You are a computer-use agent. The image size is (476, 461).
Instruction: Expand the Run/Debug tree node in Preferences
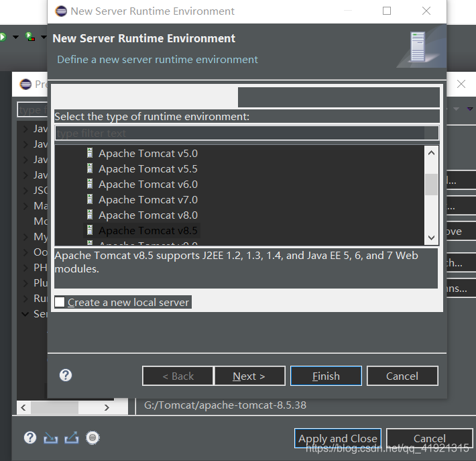[x=25, y=299]
